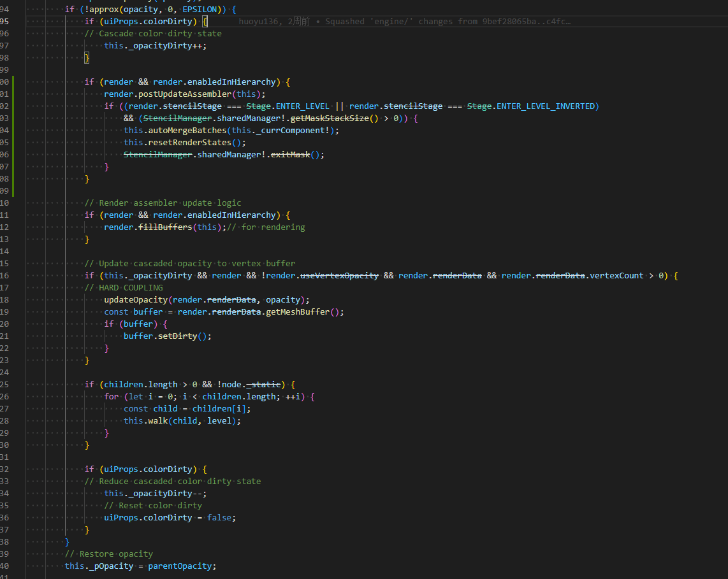
Task: Click comment "// Render assembler update logic"
Action: (163, 203)
